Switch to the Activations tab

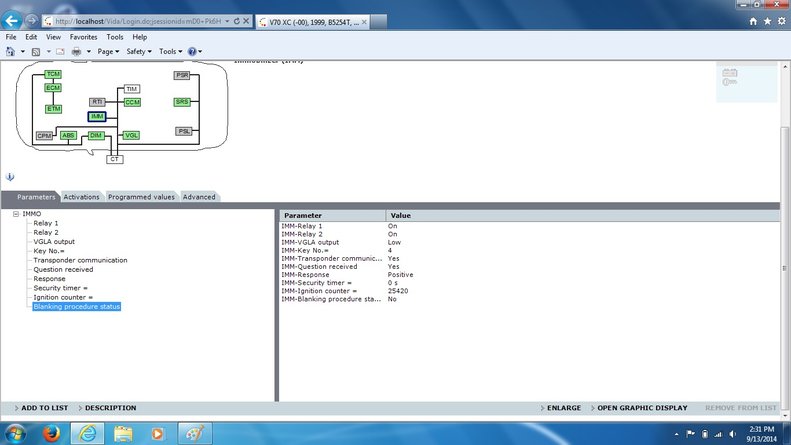click(81, 197)
